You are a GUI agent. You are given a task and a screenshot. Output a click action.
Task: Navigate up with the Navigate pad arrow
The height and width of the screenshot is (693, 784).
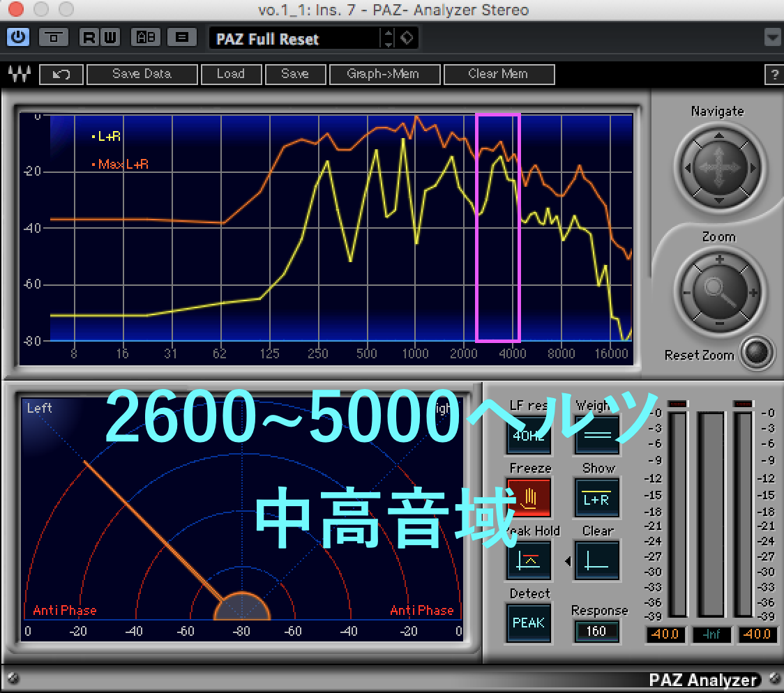(x=718, y=135)
